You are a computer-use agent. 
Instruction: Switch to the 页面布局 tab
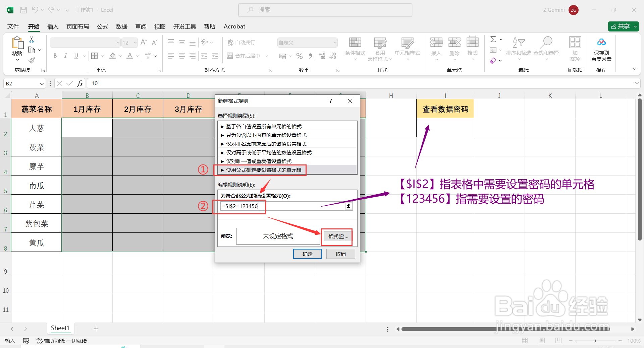pos(77,26)
